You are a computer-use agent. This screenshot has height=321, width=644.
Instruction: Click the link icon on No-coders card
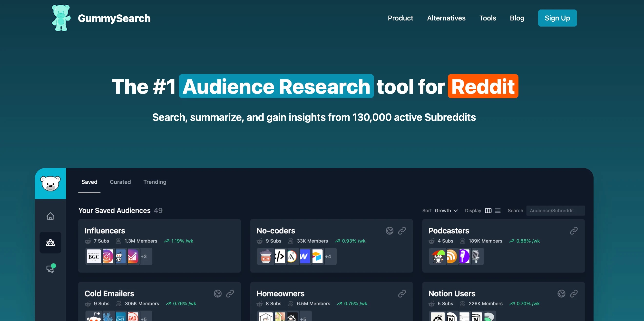coord(402,231)
